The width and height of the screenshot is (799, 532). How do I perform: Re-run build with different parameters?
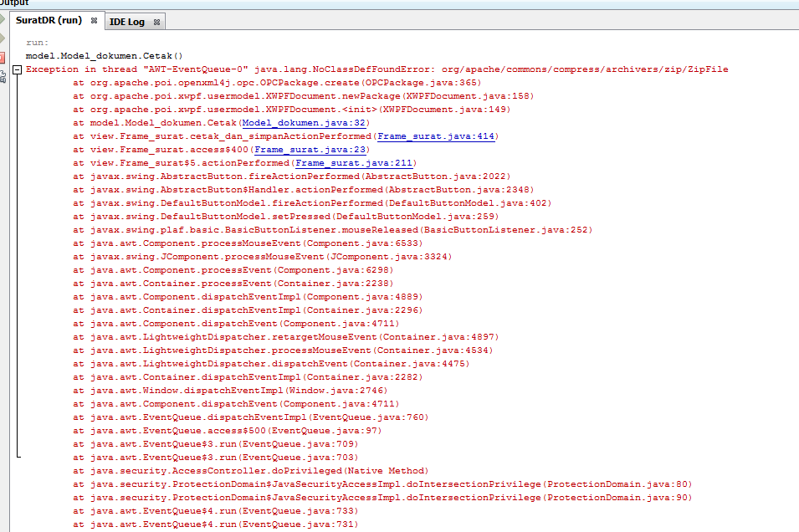click(x=6, y=38)
